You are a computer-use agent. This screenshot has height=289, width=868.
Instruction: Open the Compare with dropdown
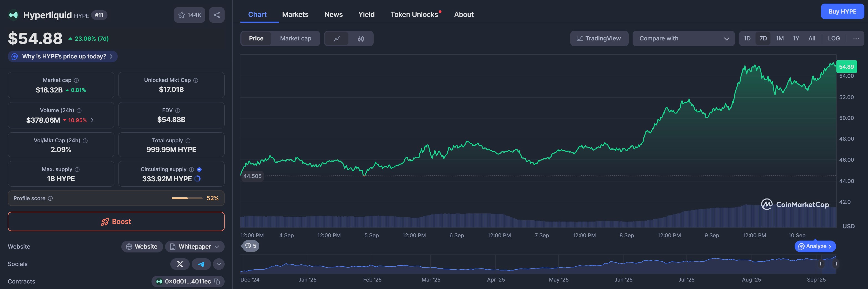point(683,38)
